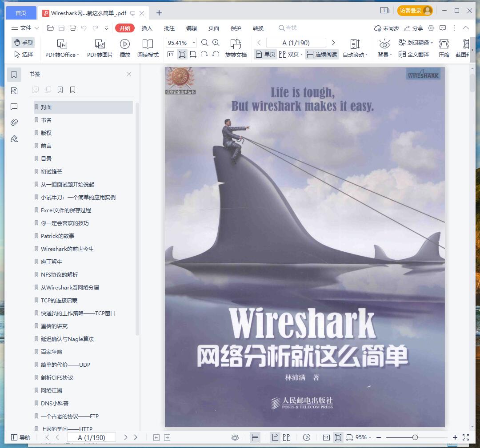Screen dimensions: 480x448
Task: Open the 保护 tab
Action: tap(236, 28)
